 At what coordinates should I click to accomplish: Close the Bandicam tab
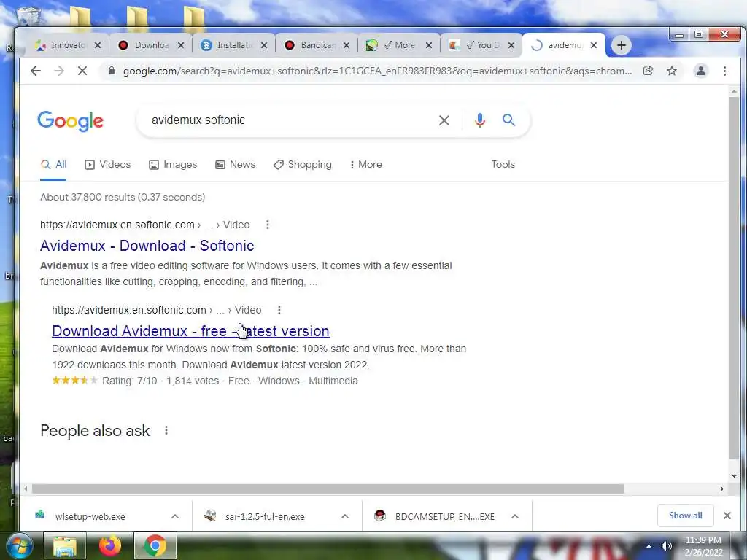click(x=347, y=45)
